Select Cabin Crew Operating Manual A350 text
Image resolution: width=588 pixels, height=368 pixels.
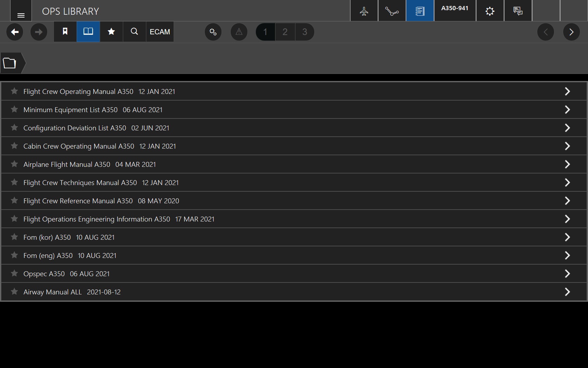point(79,146)
